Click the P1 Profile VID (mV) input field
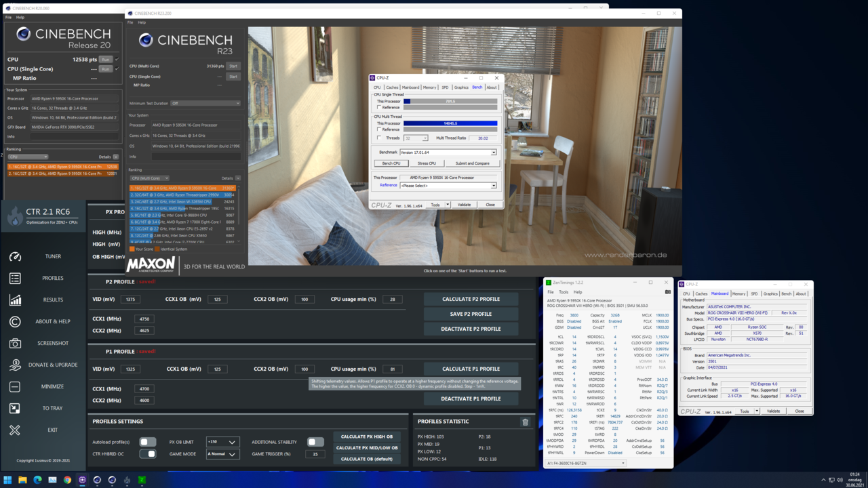Image resolution: width=868 pixels, height=488 pixels. [x=130, y=369]
